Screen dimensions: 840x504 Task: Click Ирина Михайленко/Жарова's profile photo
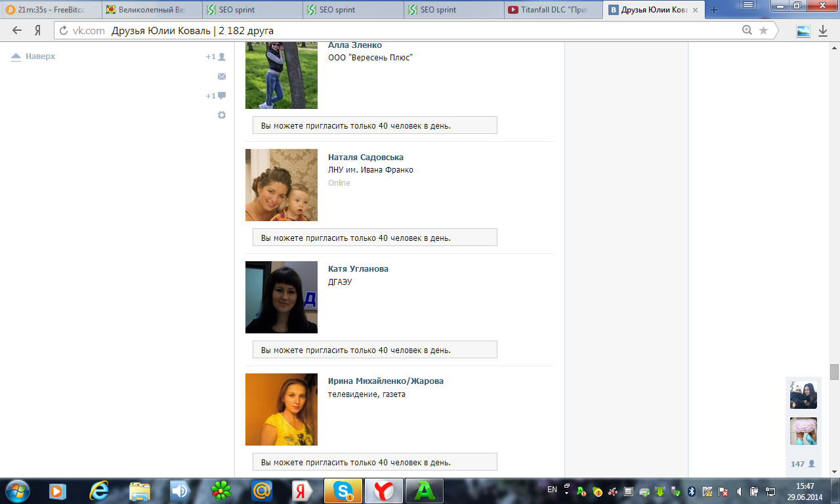click(x=282, y=409)
